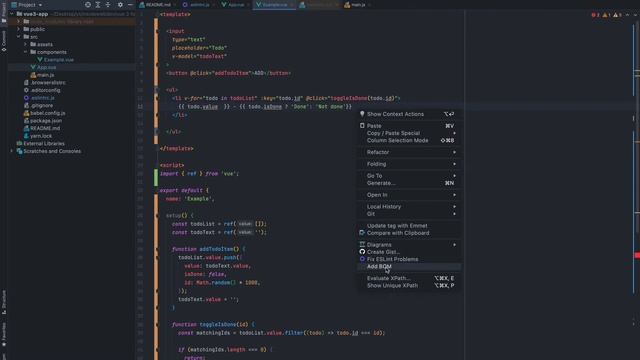Screen dimensions: 640x360
Task: Collapse the vue3-app root folder
Action: click(12, 14)
